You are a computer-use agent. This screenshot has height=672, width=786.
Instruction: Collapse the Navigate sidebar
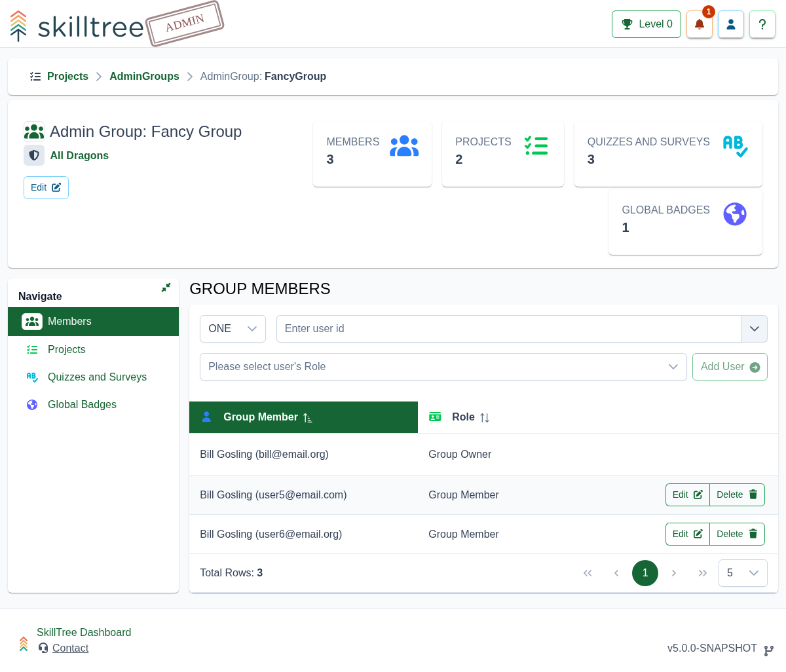[x=166, y=288]
